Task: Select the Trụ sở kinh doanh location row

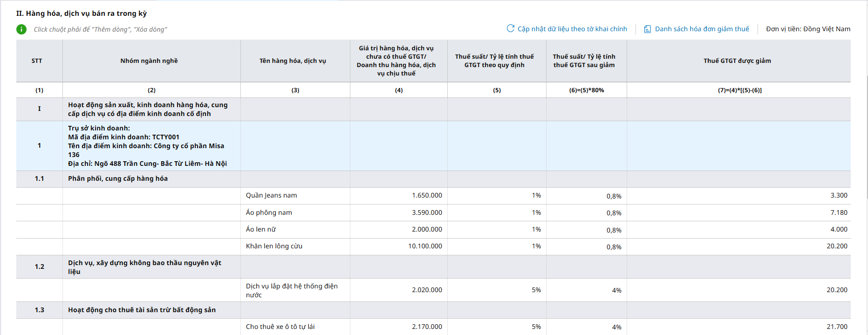Action: [x=146, y=146]
